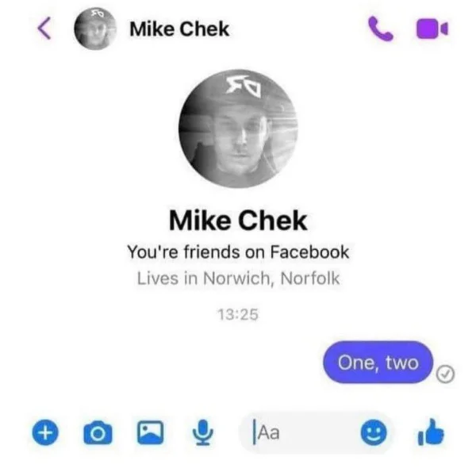Select the 'One, two' message bubble
This screenshot has width=476, height=476.
(x=378, y=363)
